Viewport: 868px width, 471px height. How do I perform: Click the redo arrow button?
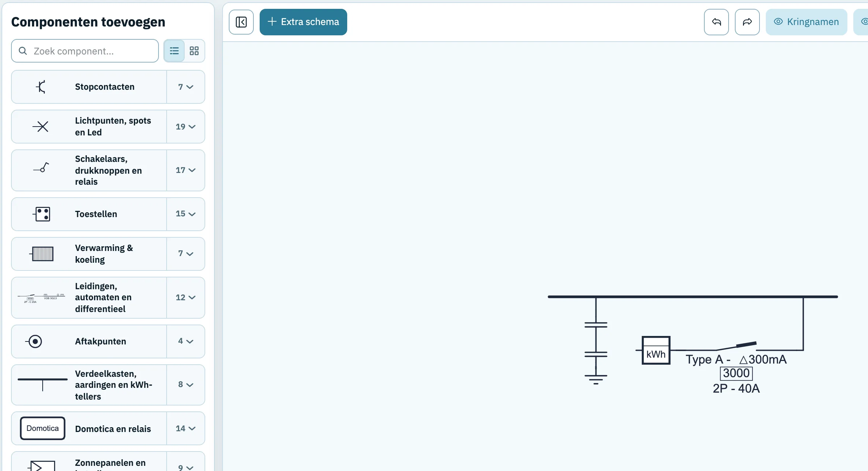pos(747,22)
